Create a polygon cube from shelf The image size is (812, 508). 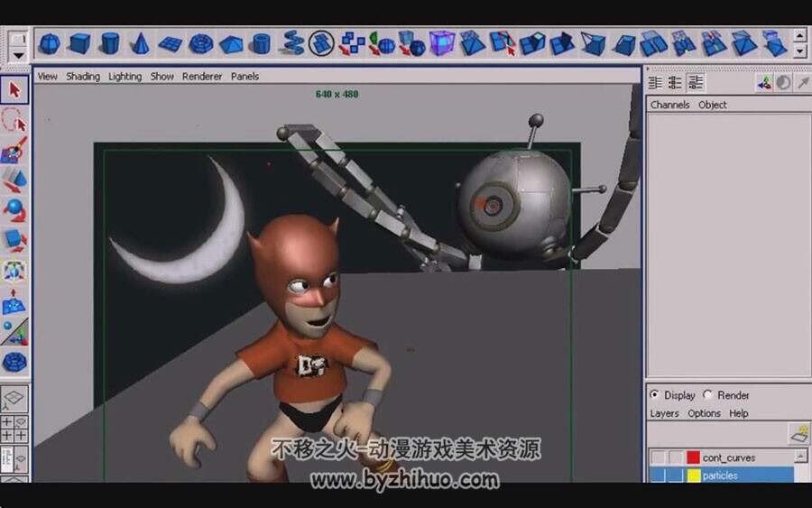click(79, 43)
